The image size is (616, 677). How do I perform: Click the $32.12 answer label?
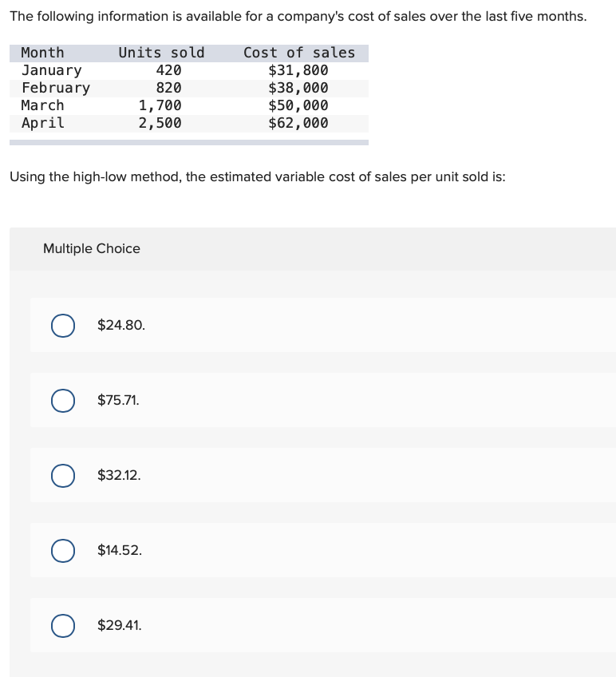tap(119, 475)
